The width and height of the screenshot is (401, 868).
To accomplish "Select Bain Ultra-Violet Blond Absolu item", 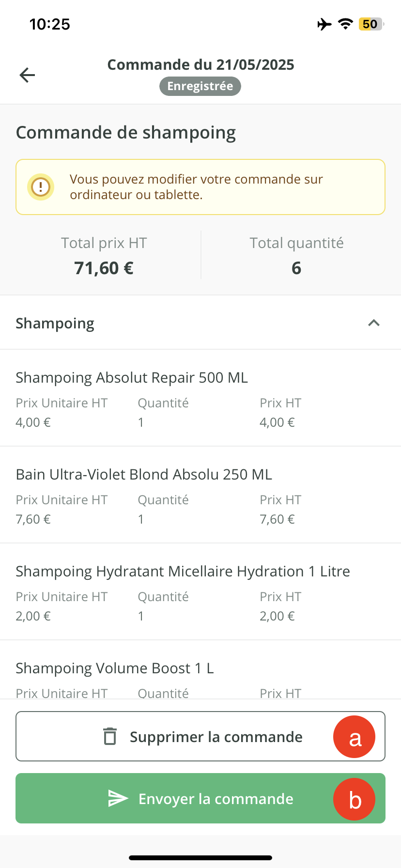I will (144, 475).
